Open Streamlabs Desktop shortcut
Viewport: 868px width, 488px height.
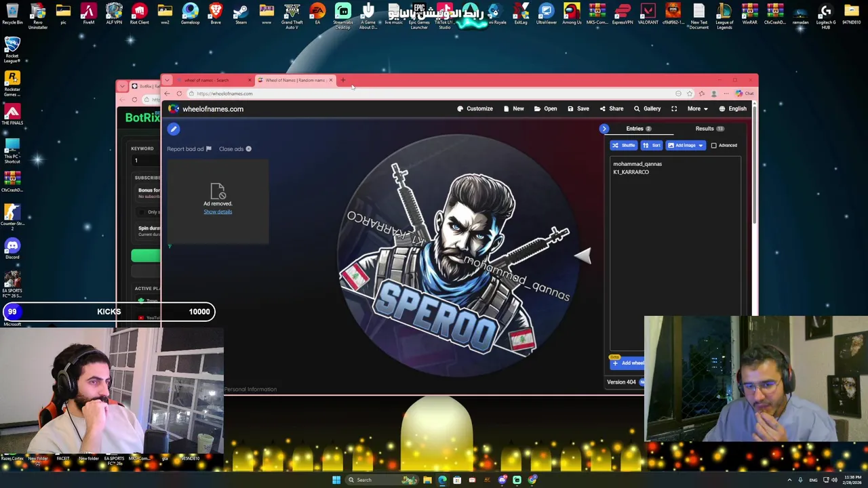[342, 16]
